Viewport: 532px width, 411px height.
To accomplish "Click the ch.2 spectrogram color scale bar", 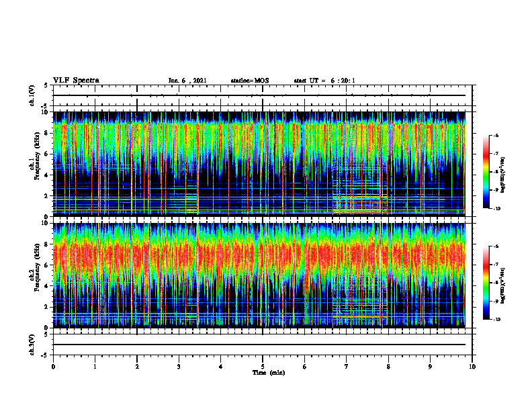I will [486, 283].
